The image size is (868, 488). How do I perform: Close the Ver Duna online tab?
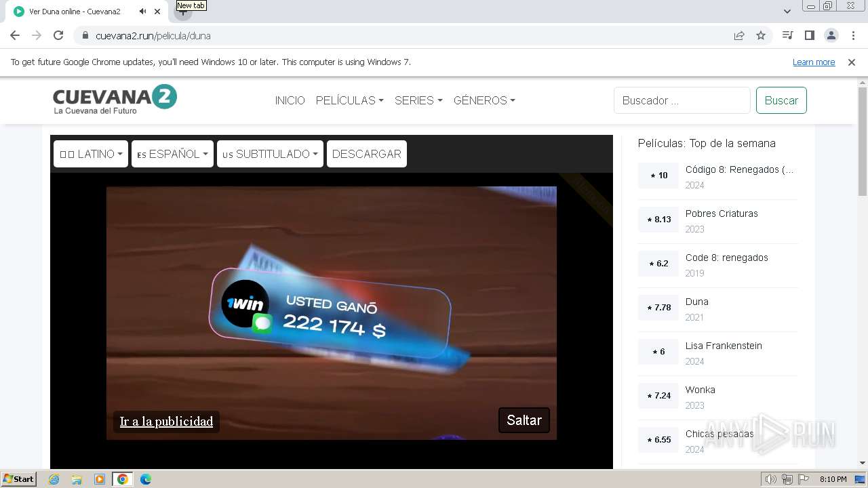pos(157,12)
